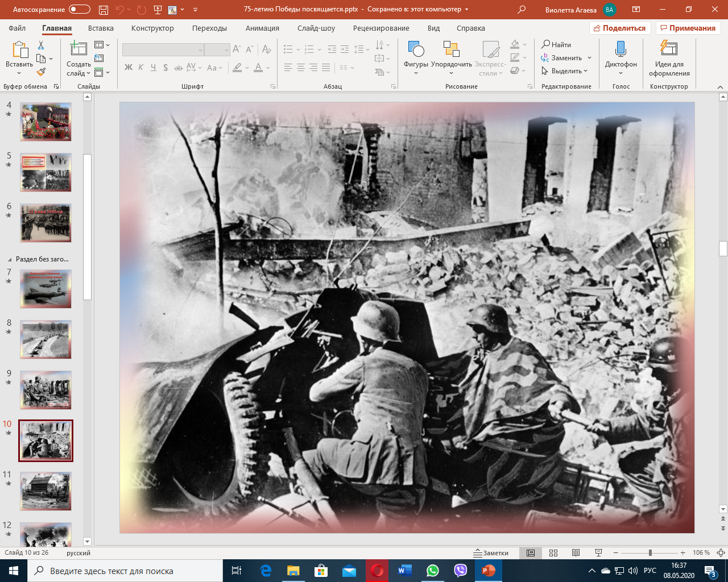Select the Format Painter brush icon

(x=41, y=72)
